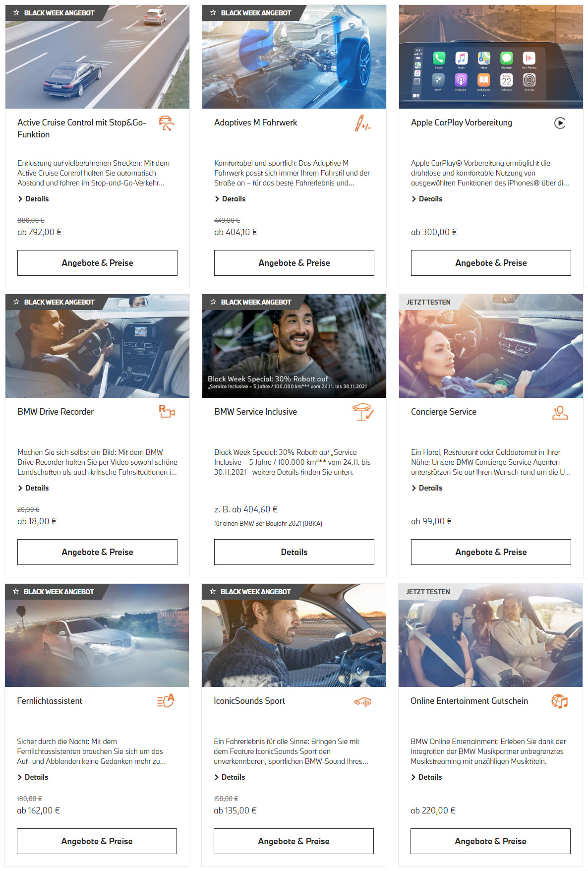
Task: Click the play icon beside Apple CarPlay Vorbereitung
Action: [x=560, y=123]
